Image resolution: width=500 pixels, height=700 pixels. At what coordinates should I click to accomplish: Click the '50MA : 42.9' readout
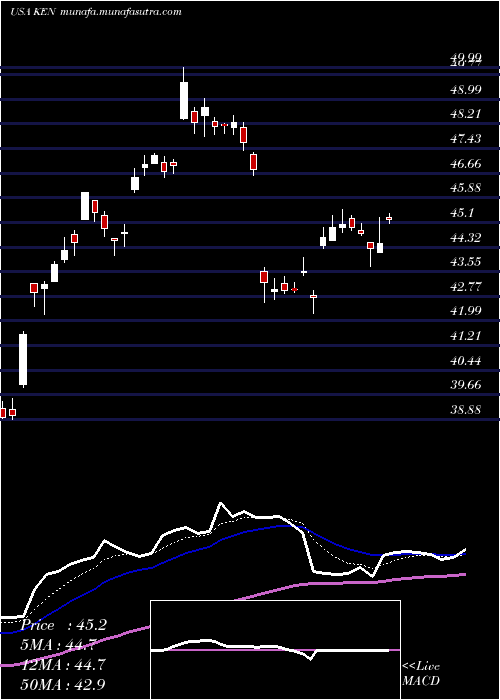[x=63, y=684]
